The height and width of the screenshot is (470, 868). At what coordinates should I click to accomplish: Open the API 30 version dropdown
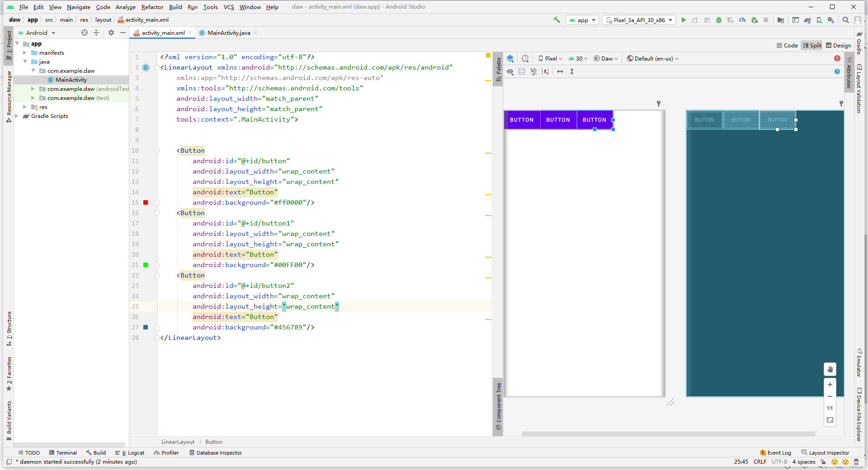(578, 58)
